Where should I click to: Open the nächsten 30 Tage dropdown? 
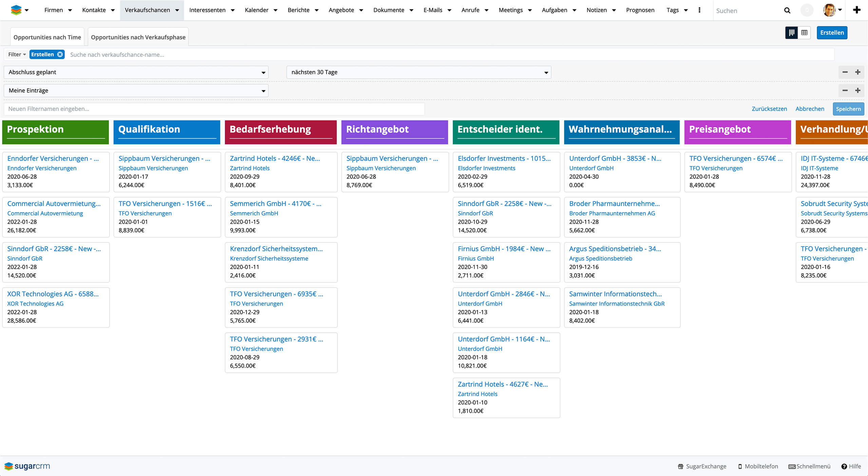[419, 72]
